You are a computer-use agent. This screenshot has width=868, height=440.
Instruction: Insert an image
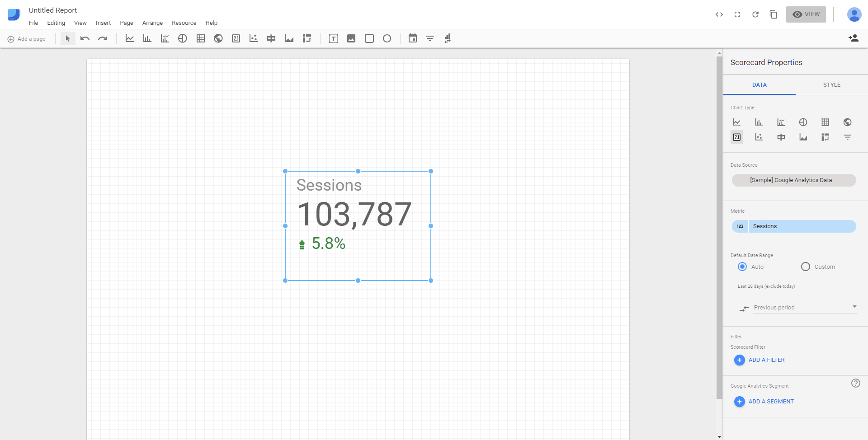pos(351,38)
